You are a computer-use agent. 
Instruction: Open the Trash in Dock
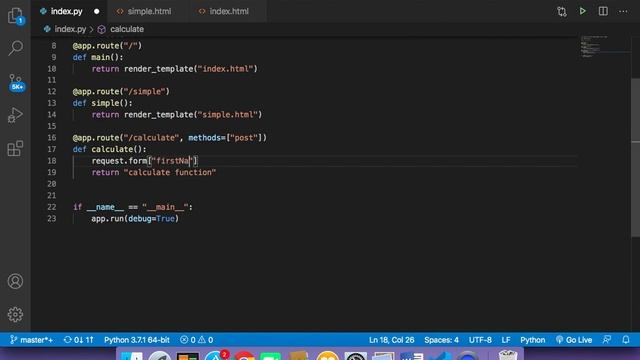[508, 356]
